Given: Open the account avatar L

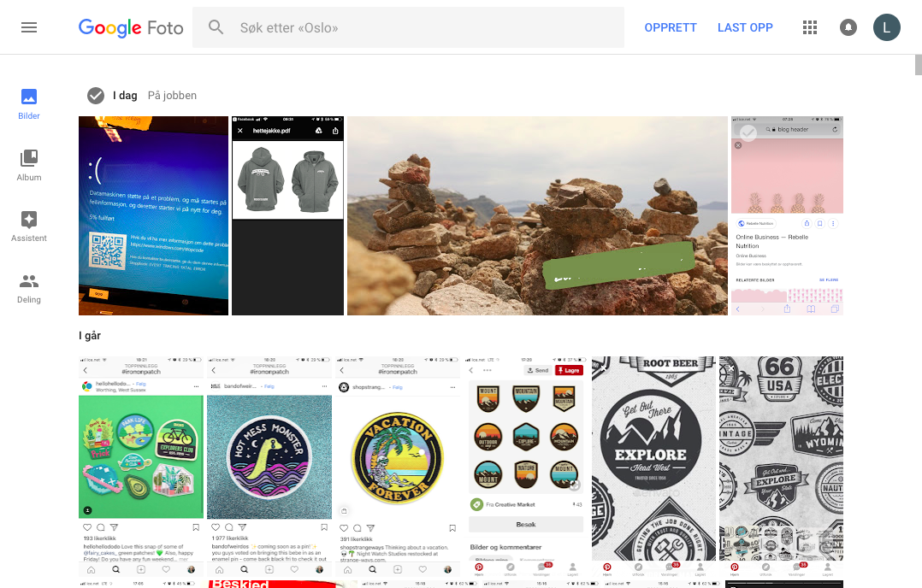Looking at the screenshot, I should coord(886,27).
